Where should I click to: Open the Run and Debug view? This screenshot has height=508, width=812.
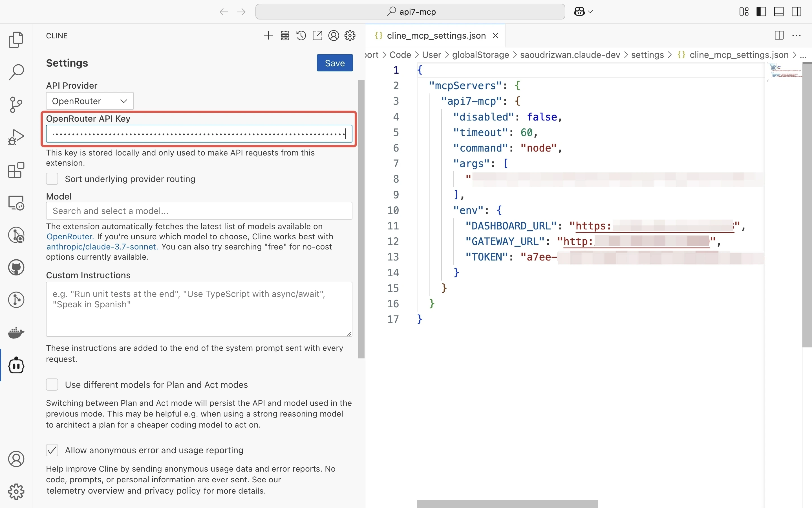coord(16,137)
